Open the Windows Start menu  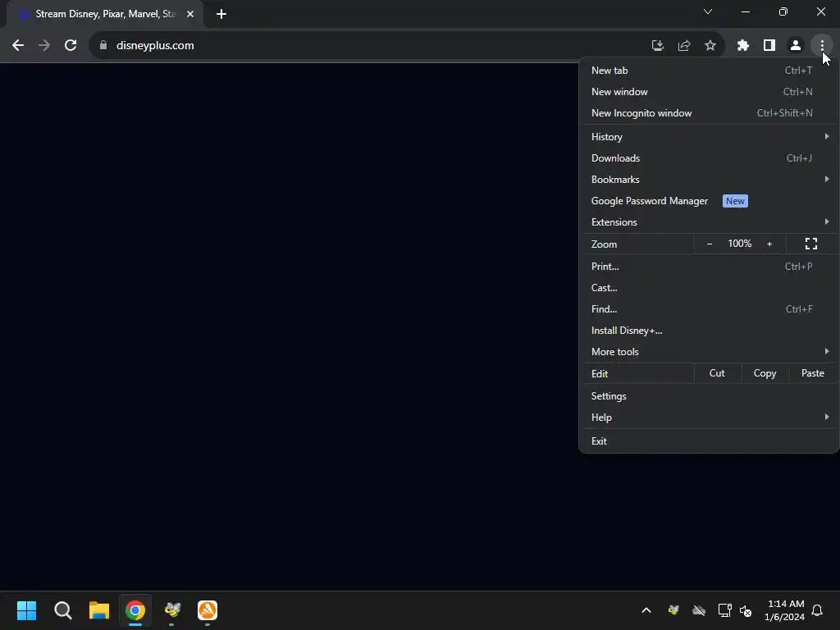click(x=27, y=610)
